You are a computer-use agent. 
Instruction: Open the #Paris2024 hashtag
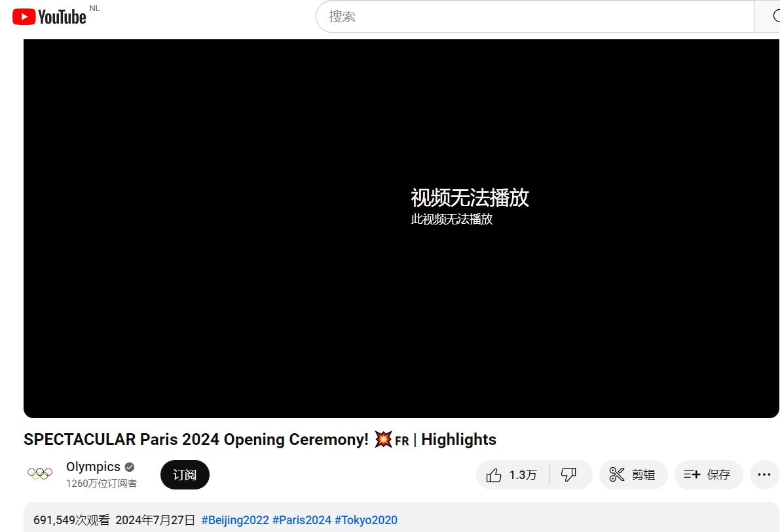[301, 520]
